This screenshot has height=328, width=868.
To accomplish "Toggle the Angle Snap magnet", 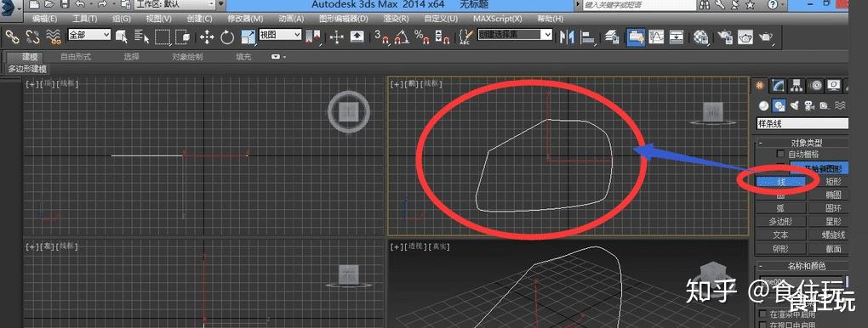I will coord(403,37).
